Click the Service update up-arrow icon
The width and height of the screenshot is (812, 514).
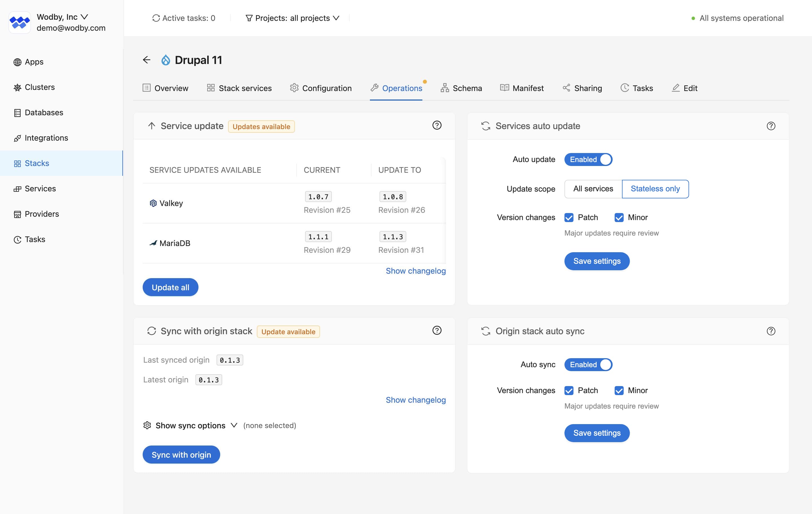coord(151,126)
